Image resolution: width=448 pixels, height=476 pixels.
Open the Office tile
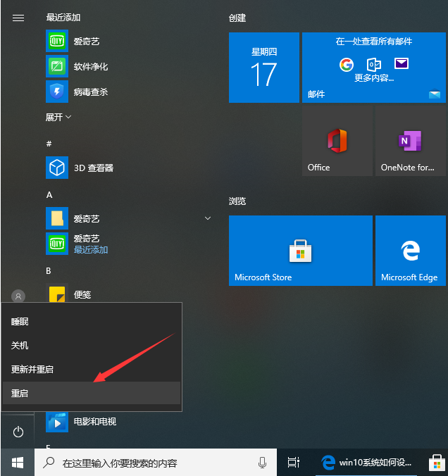coord(337,142)
